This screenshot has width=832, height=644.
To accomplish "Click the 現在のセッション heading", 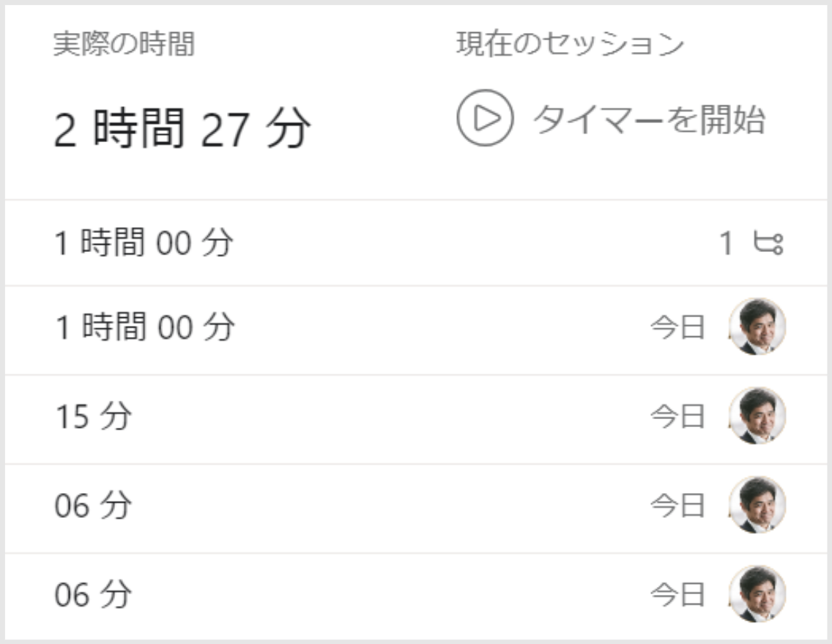I will (571, 43).
